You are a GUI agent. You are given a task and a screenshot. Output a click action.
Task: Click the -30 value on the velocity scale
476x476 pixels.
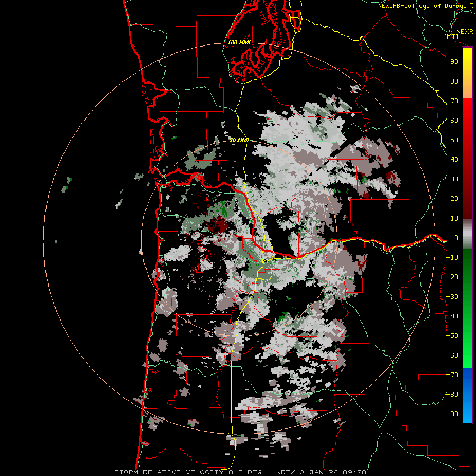[x=452, y=297]
